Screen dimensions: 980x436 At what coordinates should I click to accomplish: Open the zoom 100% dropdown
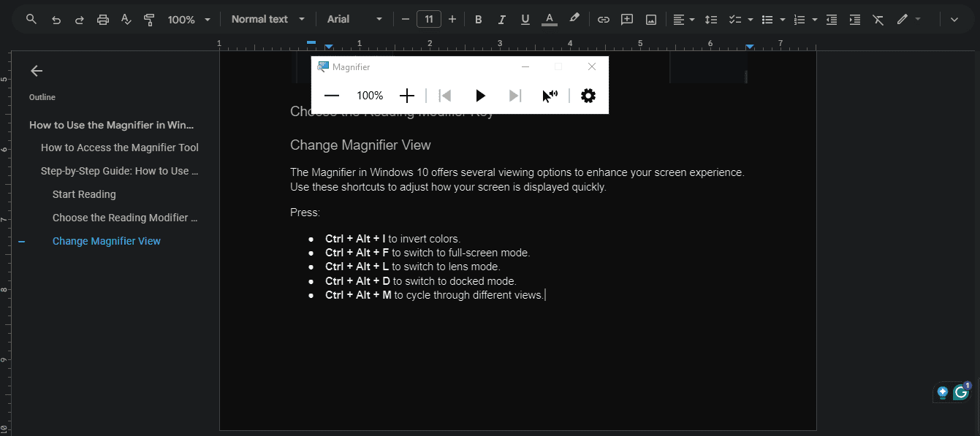(189, 20)
